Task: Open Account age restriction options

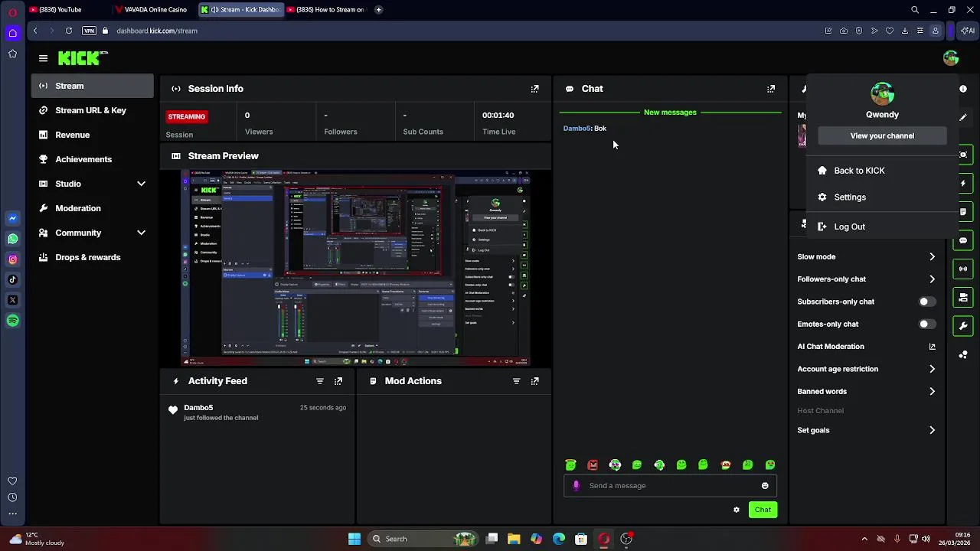Action: pyautogui.click(x=866, y=369)
